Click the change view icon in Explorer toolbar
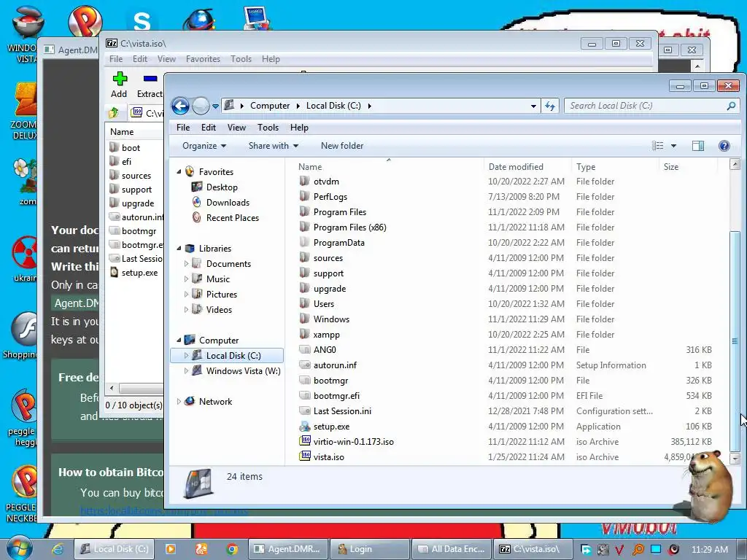The image size is (747, 560). tap(657, 146)
